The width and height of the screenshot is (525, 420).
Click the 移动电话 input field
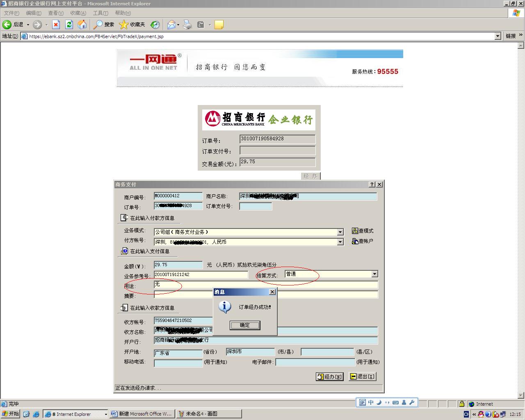178,363
